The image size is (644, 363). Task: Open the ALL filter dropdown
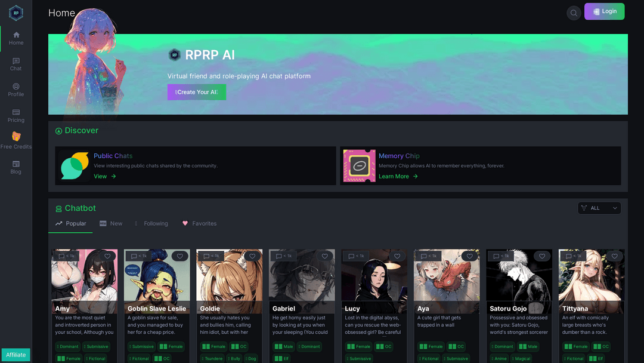coord(599,208)
